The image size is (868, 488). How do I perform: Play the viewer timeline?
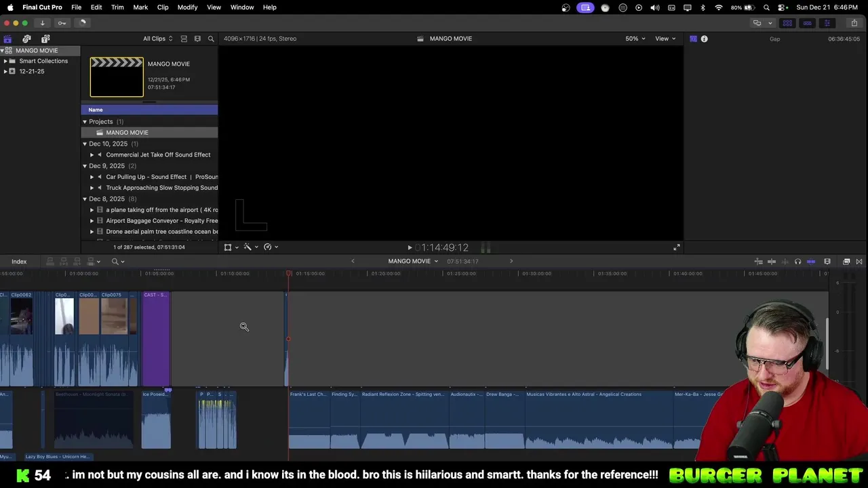(x=410, y=248)
